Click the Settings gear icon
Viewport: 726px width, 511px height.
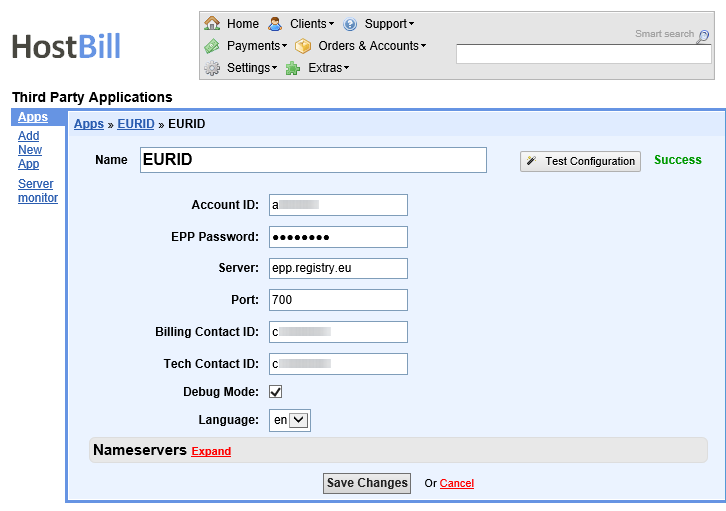click(212, 68)
